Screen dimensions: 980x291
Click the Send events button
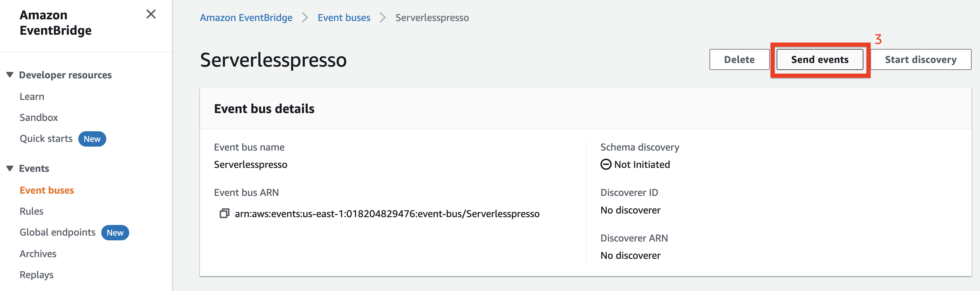(x=819, y=59)
